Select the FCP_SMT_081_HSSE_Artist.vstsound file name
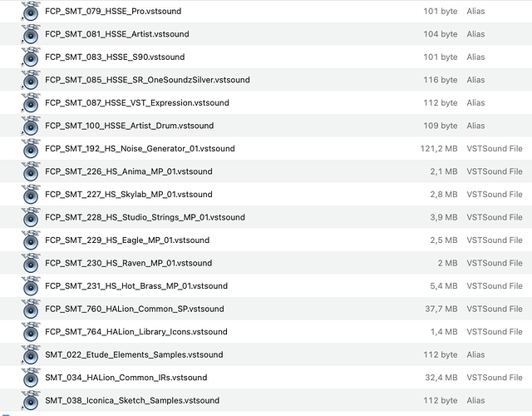This screenshot has height=416, width=532. (x=116, y=34)
